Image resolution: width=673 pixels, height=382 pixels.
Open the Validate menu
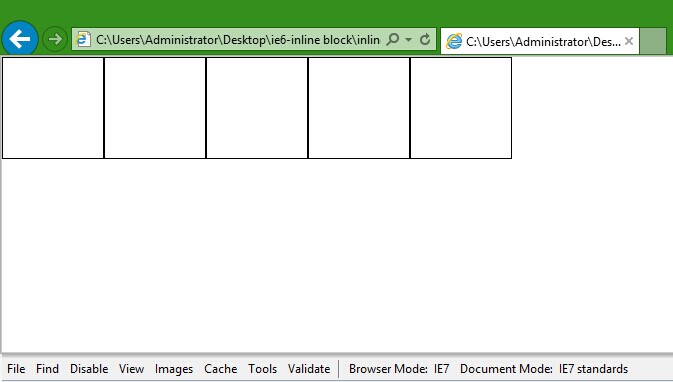click(x=309, y=369)
